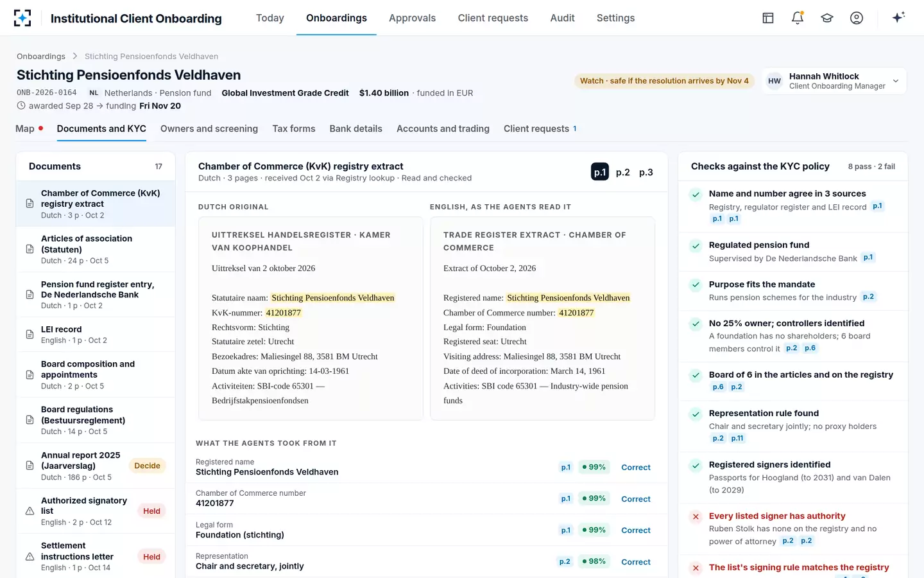Click the pass check icon for Purpose fits the mandate

pyautogui.click(x=696, y=285)
